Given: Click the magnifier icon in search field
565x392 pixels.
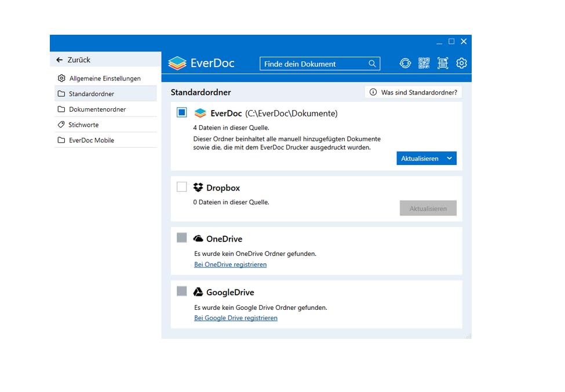Looking at the screenshot, I should point(372,64).
